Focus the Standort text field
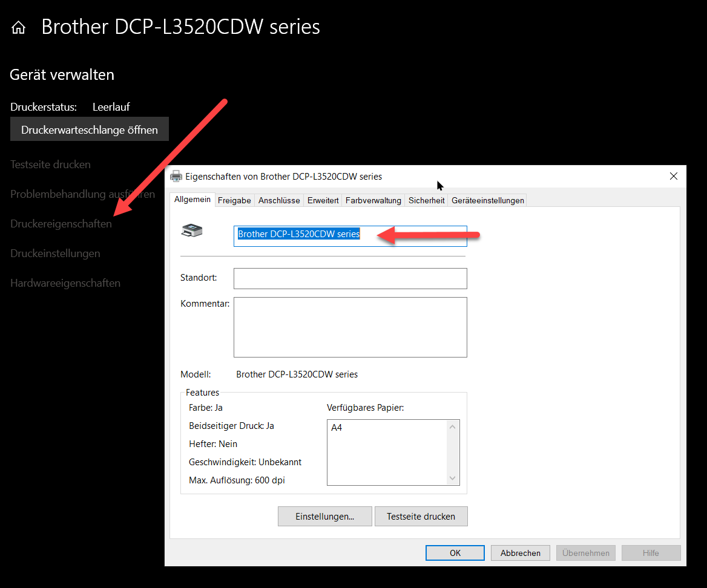 click(x=350, y=278)
